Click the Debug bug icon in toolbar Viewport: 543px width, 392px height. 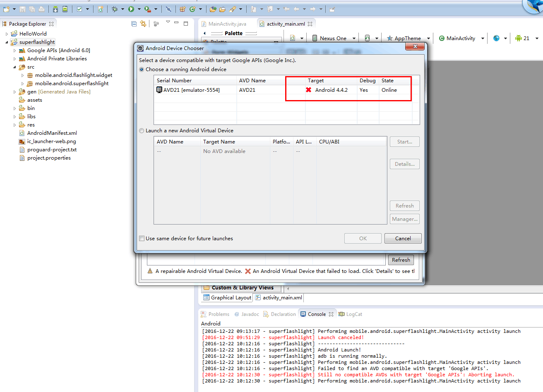coord(115,9)
